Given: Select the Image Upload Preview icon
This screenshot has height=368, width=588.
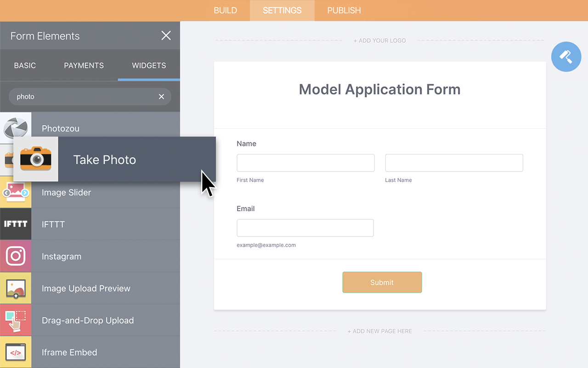Looking at the screenshot, I should coord(16,288).
